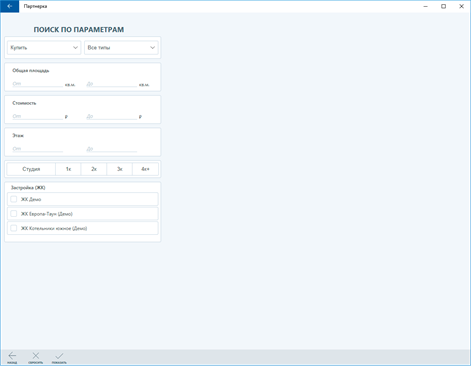Viewport: 471px width, 366px height.
Task: Click the Этаж 'До' floor field
Action: 111,149
